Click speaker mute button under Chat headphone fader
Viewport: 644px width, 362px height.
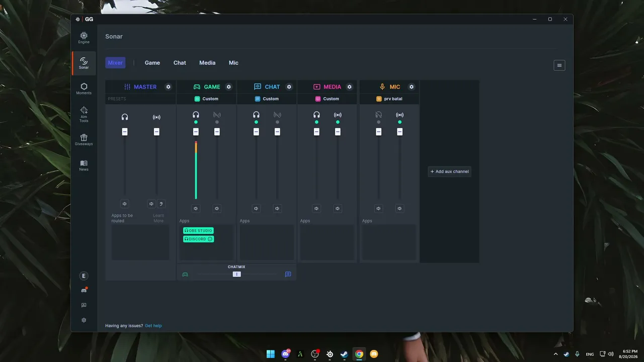click(256, 209)
